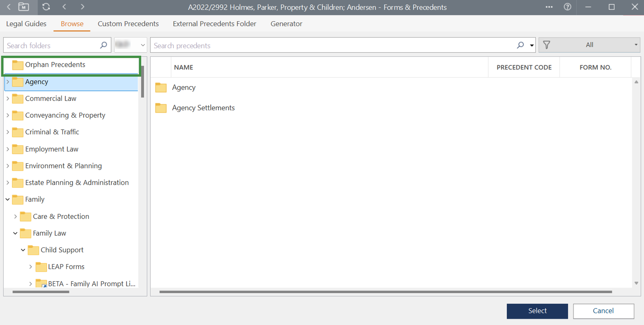Open the help question mark icon
Viewport: 644px width, 325px height.
[x=567, y=7]
